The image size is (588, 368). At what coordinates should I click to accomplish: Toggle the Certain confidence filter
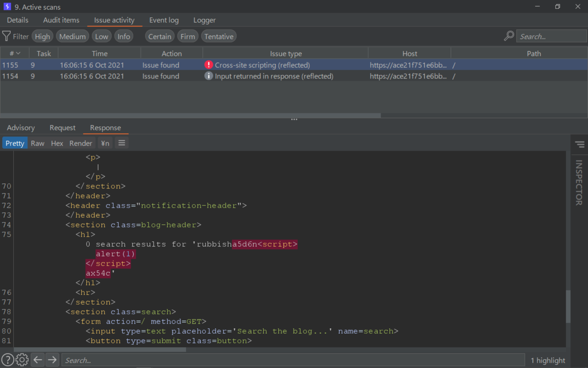pyautogui.click(x=160, y=36)
